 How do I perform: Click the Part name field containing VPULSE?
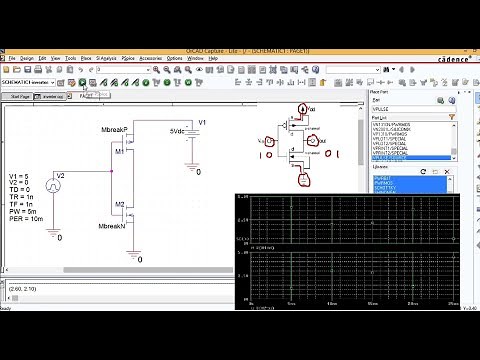point(414,109)
